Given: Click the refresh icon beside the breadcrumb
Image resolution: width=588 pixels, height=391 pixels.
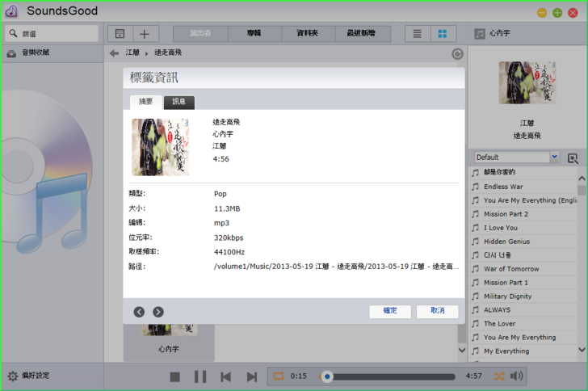Looking at the screenshot, I should point(457,53).
